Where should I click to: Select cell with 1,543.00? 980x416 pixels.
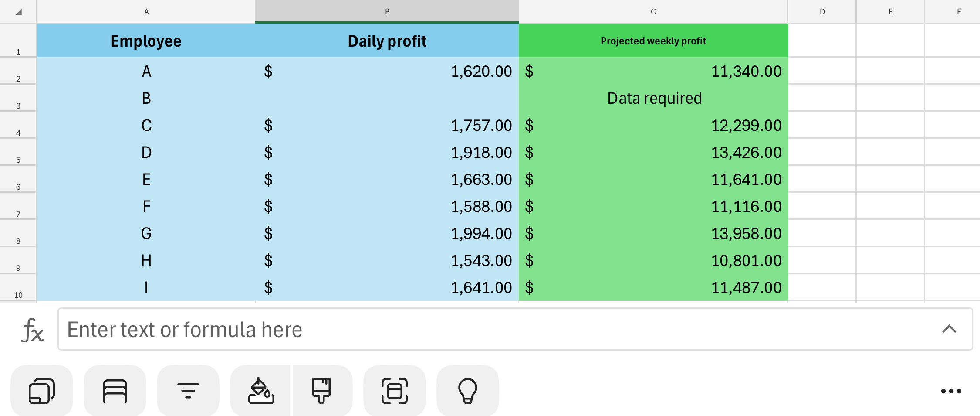387,260
